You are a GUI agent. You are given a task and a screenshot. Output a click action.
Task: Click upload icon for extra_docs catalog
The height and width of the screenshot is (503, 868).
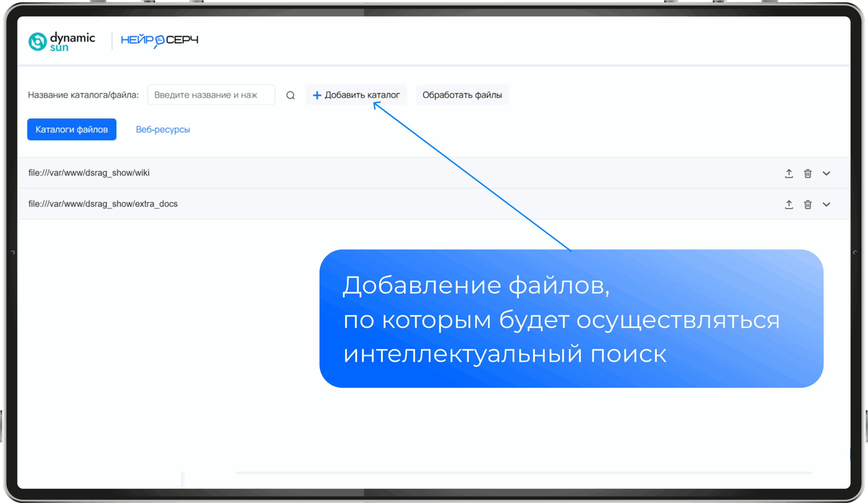click(789, 205)
